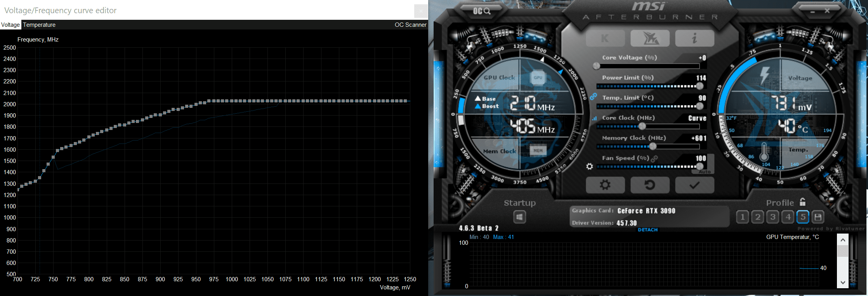Click the Memory Clock slider handle
Image resolution: width=868 pixels, height=296 pixels.
click(x=653, y=146)
